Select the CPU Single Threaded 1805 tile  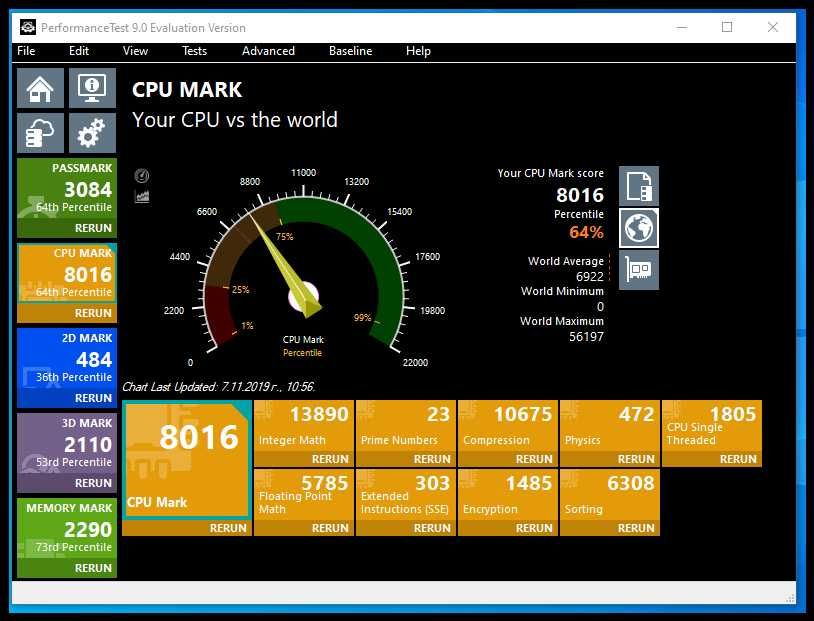click(x=712, y=426)
